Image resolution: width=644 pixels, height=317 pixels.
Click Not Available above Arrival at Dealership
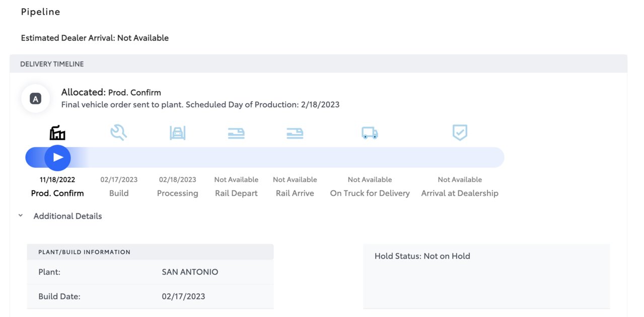click(460, 179)
